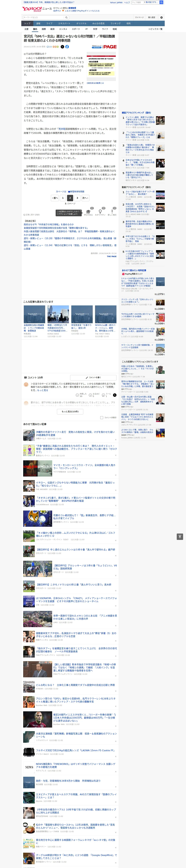The height and width of the screenshot is (868, 186).
Task: Expand comments with もっと見る(15件) button
Action: coord(70,411)
